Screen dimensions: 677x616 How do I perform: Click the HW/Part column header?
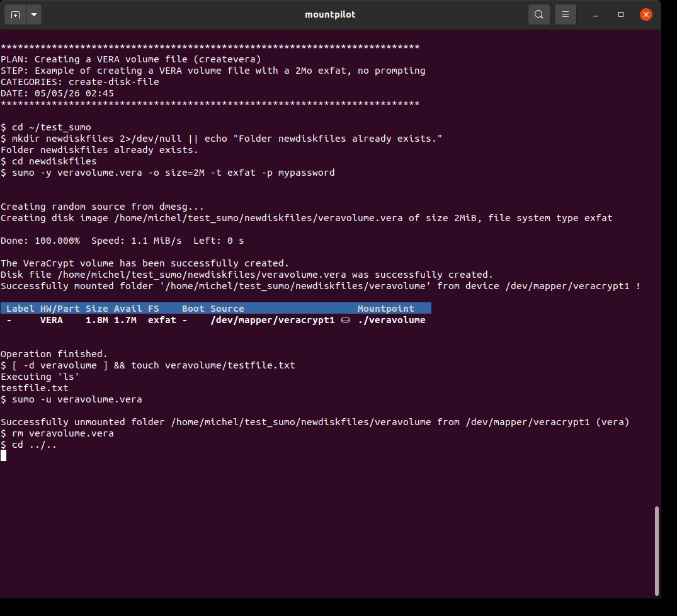tap(60, 309)
